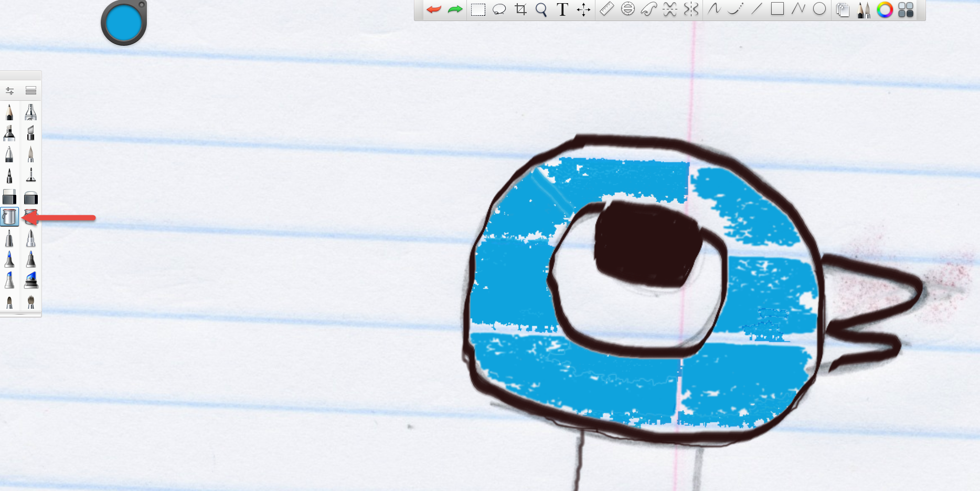The height and width of the screenshot is (491, 980).
Task: Toggle the lagoon UI grid icon
Action: pyautogui.click(x=906, y=9)
